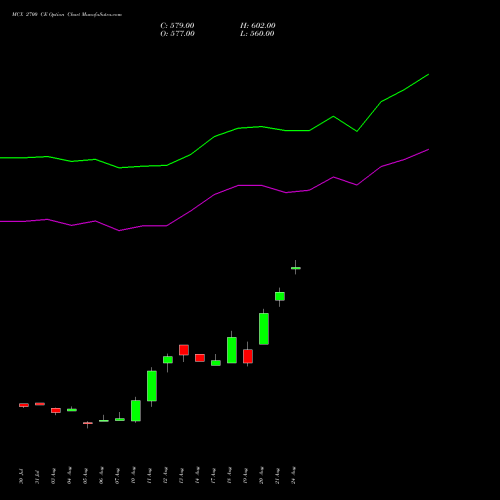Click the green candle above 11 Aug
Viewport: 500px width, 500px height.
(x=152, y=386)
